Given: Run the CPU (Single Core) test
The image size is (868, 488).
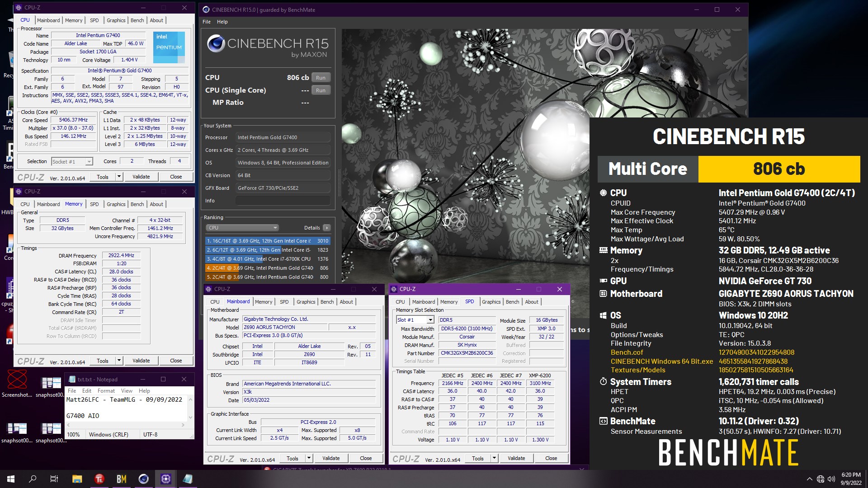Looking at the screenshot, I should click(321, 90).
